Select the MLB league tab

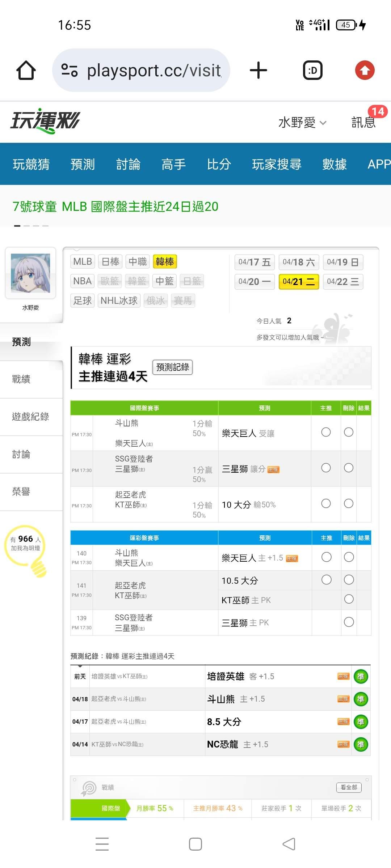(x=83, y=261)
